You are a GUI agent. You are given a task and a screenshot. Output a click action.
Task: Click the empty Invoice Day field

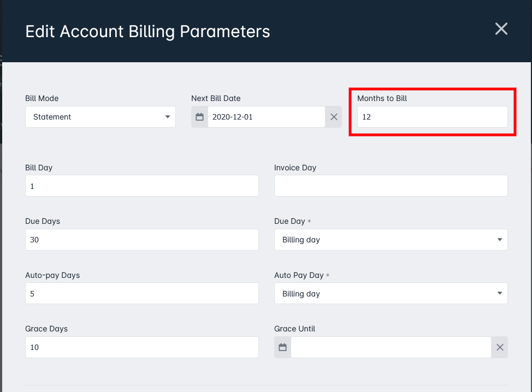(391, 186)
